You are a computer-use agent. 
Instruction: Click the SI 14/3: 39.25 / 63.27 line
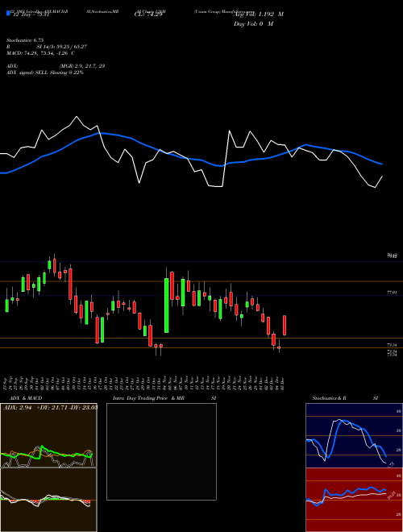coord(62,47)
